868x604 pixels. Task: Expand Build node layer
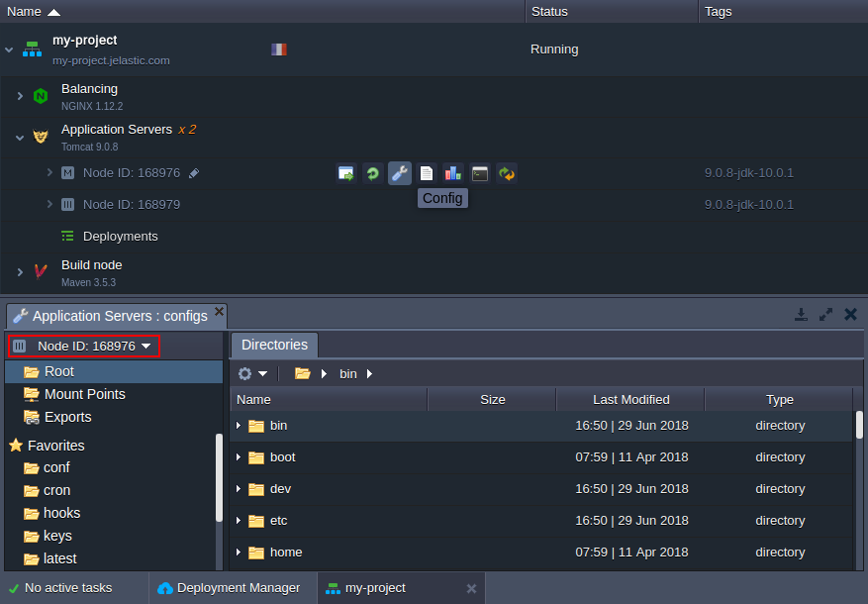click(20, 272)
